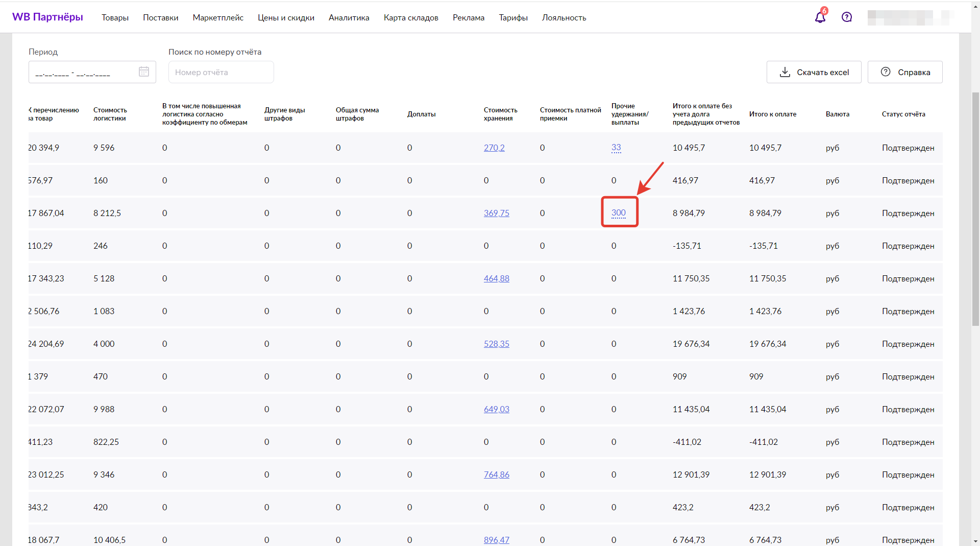This screenshot has height=546, width=980.
Task: Open Цены и скидки menu
Action: (x=286, y=18)
